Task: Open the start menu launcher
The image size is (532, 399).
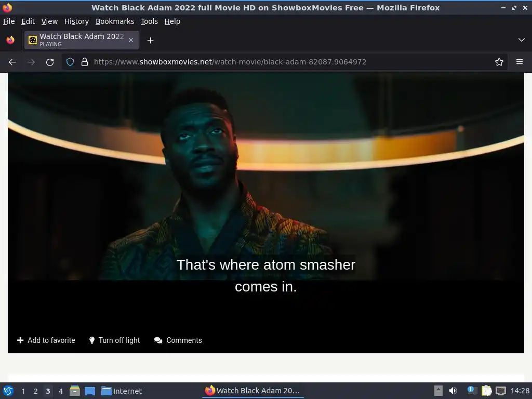Action: (x=8, y=391)
